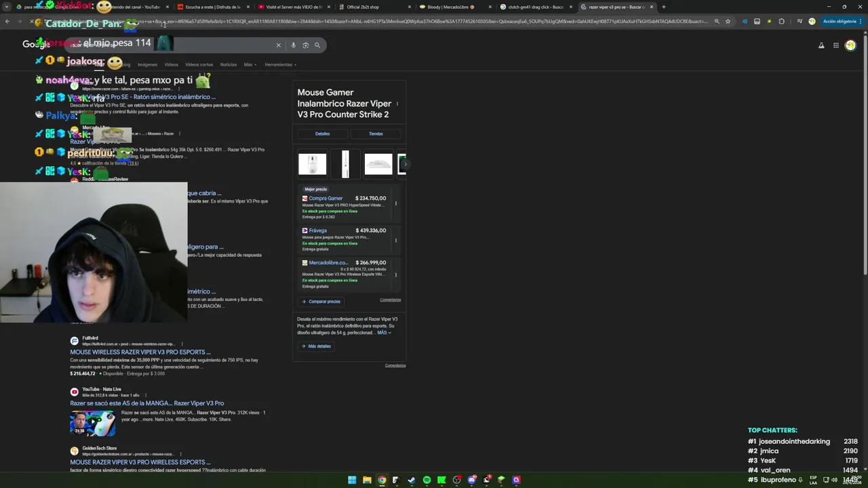Screen dimensions: 868x488
Task: Click the Comentarios link under price list
Action: click(x=391, y=300)
